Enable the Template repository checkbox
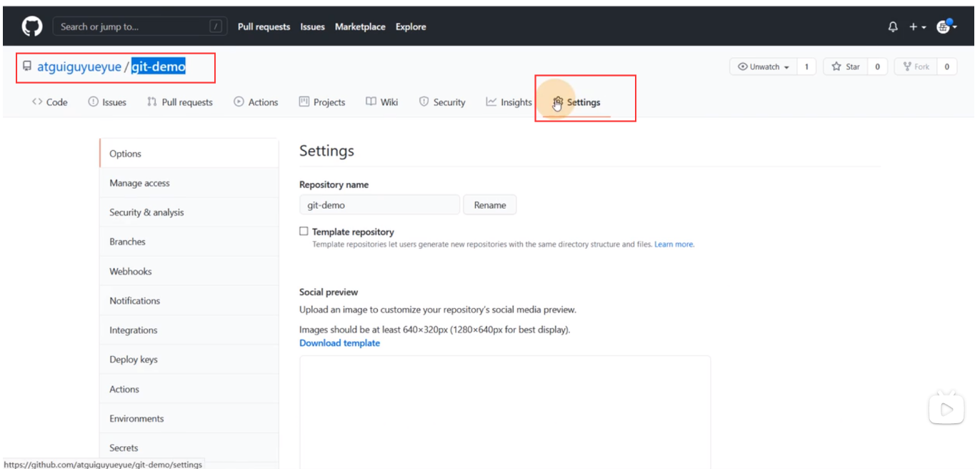The image size is (980, 469). click(304, 232)
